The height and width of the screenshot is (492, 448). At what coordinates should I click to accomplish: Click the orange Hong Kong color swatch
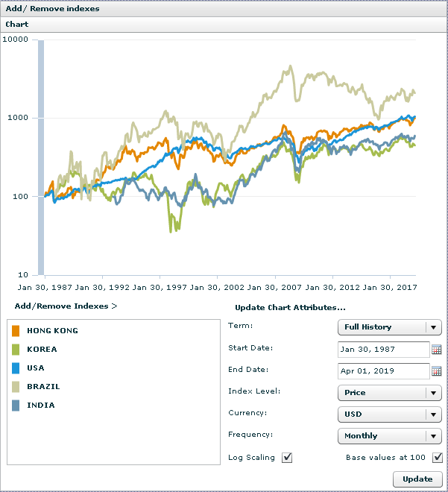[16, 330]
